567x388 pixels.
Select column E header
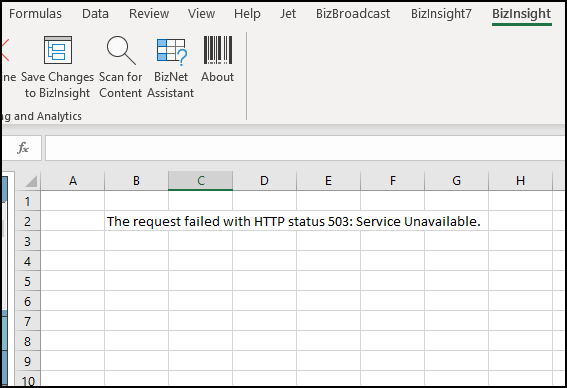click(x=328, y=181)
